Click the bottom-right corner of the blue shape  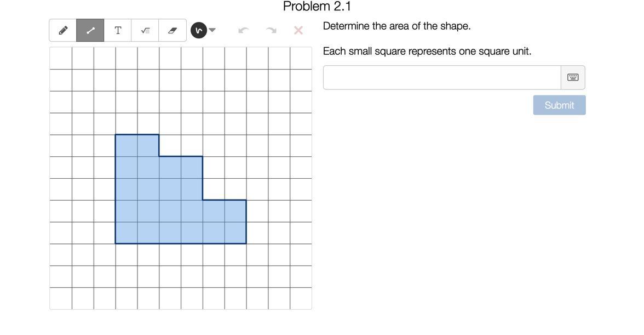[x=246, y=243]
